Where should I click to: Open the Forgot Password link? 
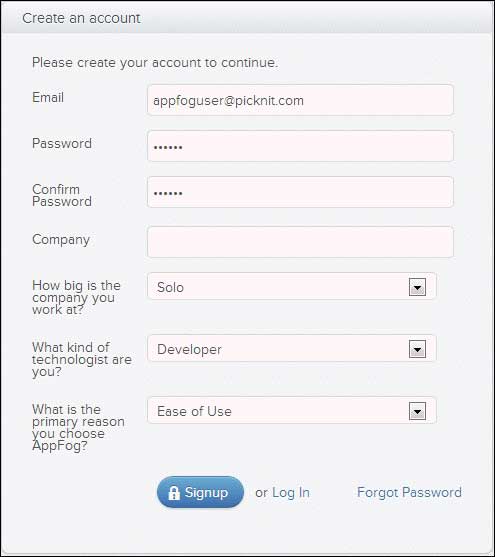tap(409, 492)
